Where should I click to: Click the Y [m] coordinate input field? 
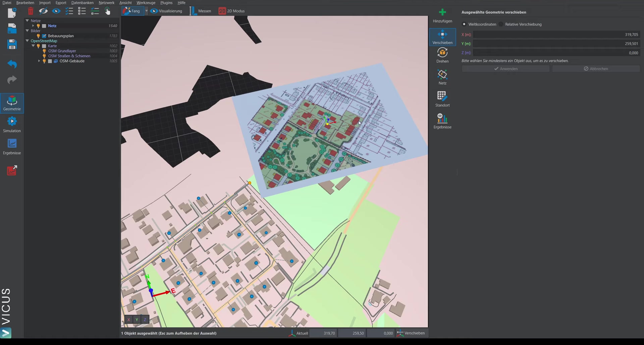click(x=556, y=44)
